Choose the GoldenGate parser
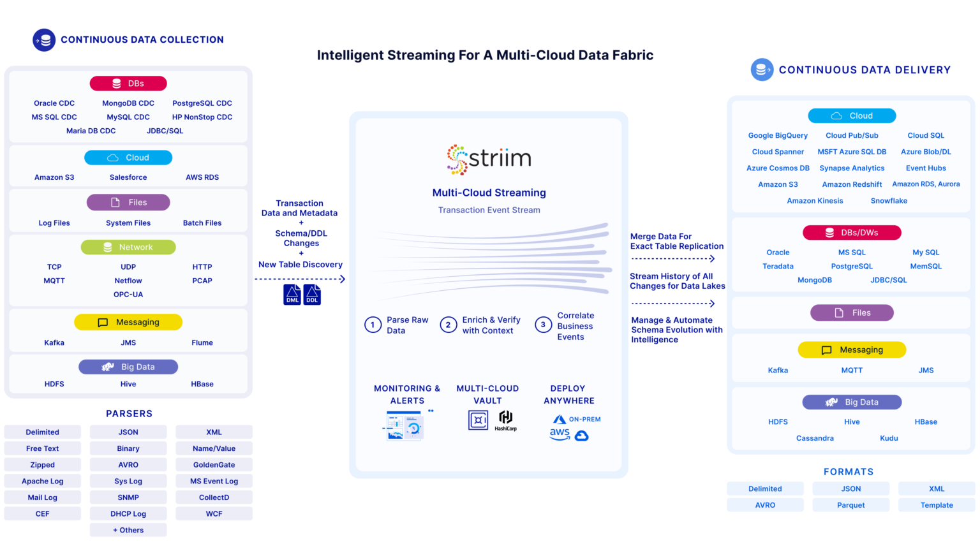The image size is (980, 551). (214, 465)
